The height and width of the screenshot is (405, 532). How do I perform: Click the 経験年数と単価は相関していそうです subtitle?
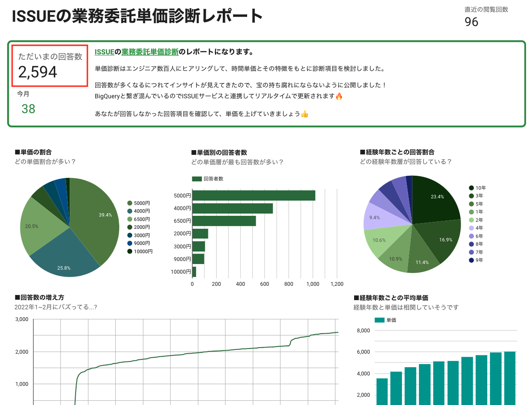(406, 307)
